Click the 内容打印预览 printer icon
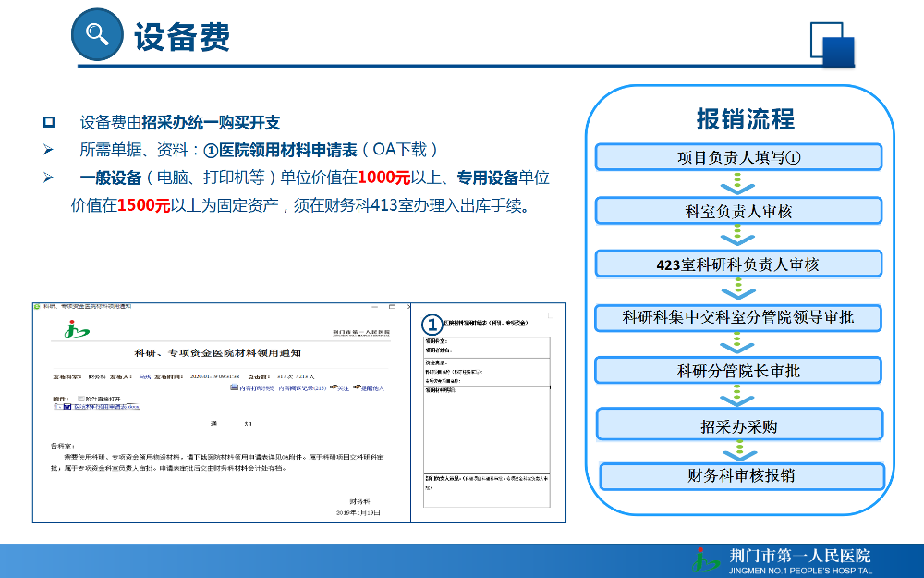The width and height of the screenshot is (924, 578). (x=234, y=387)
